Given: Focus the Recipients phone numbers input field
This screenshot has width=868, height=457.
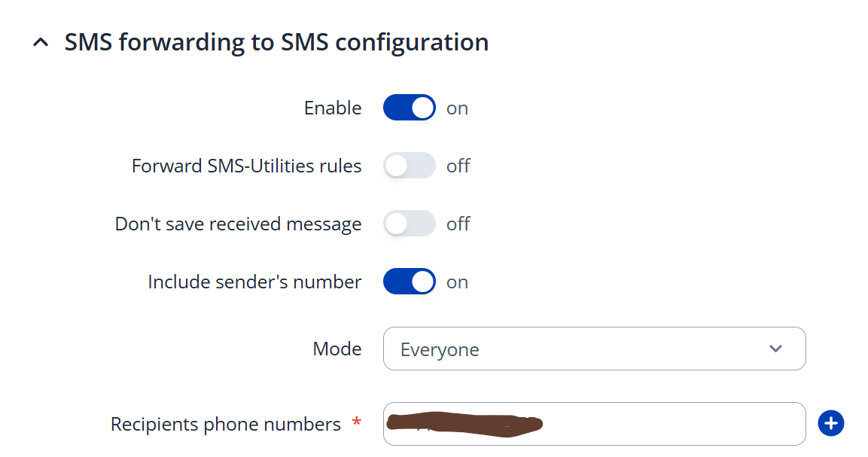Looking at the screenshot, I should point(662,424).
